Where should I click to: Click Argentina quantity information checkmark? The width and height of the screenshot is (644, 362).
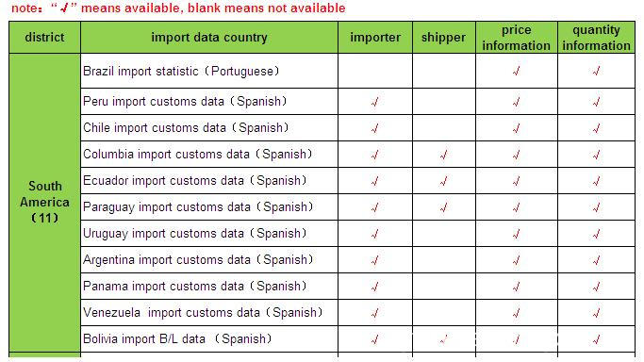[x=596, y=260]
